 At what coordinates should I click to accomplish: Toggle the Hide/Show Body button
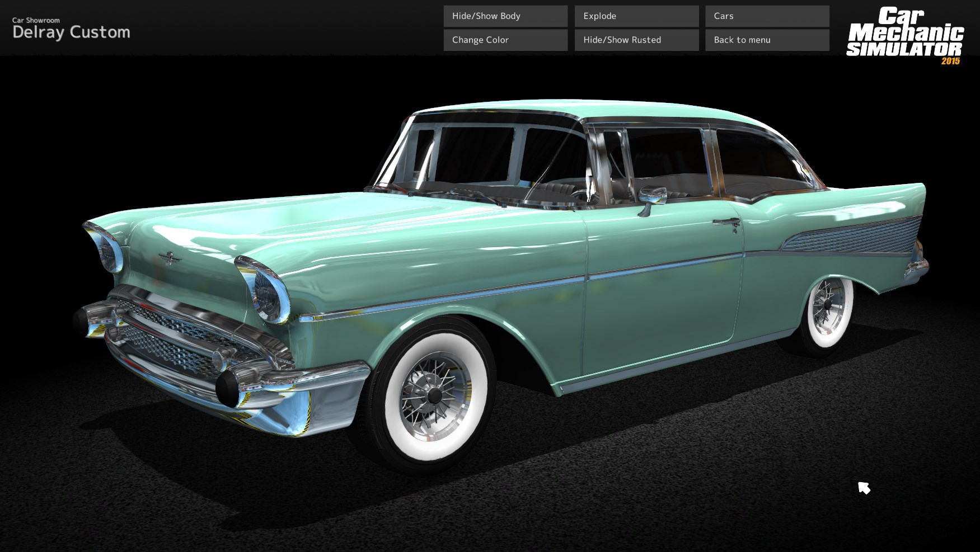505,16
